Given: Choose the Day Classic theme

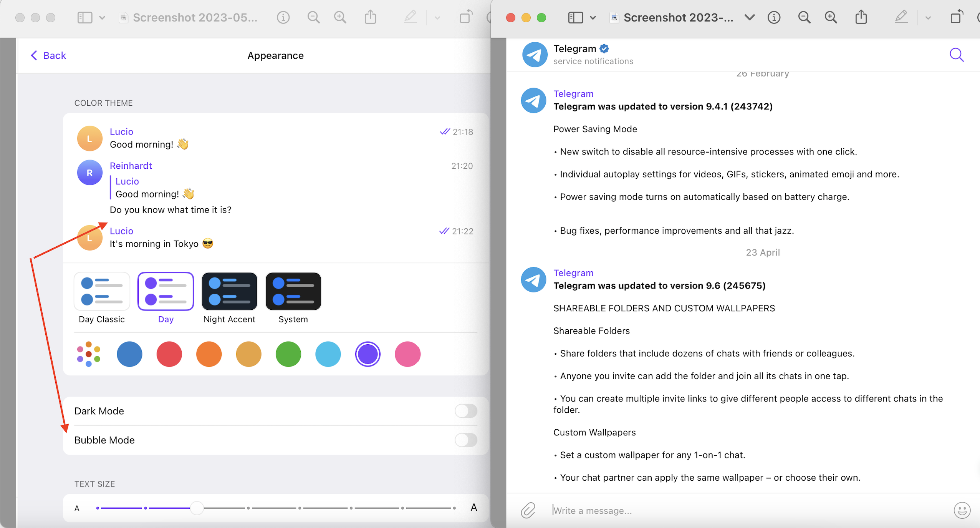Looking at the screenshot, I should coord(102,291).
